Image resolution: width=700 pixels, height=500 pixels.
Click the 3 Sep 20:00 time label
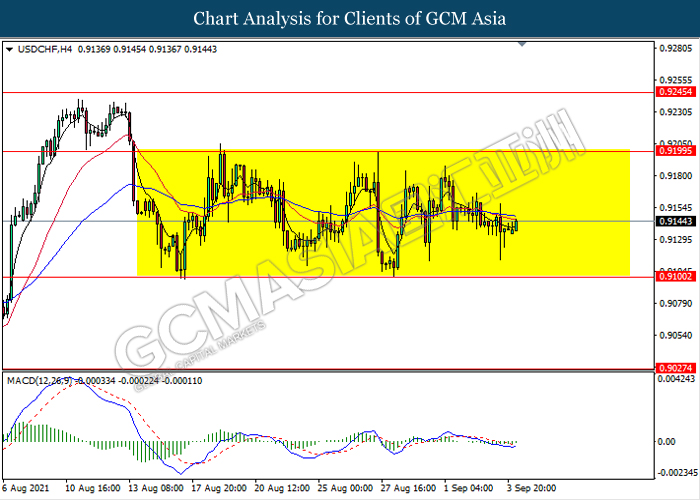tap(532, 488)
